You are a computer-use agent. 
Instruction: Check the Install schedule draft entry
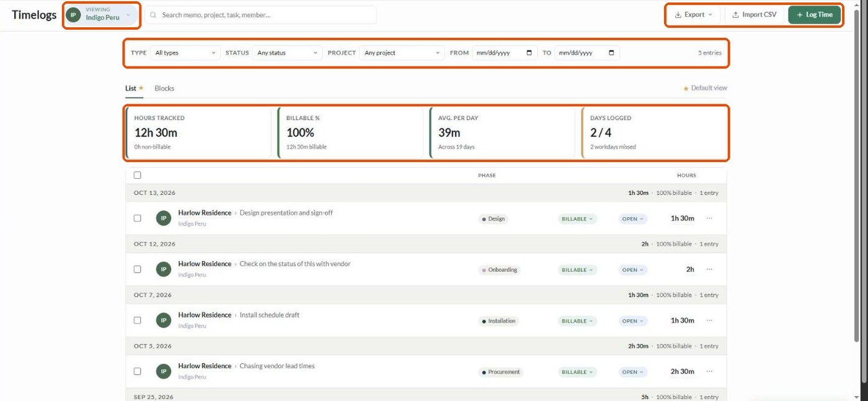(138, 320)
